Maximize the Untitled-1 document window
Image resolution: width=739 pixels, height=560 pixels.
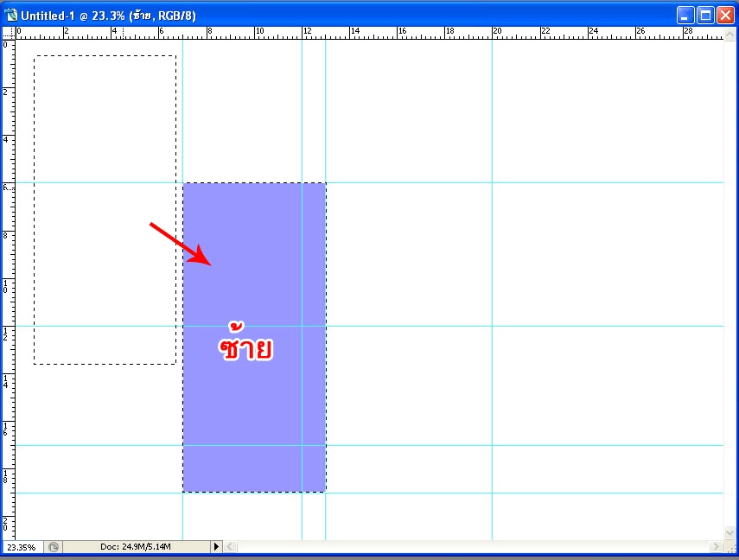(705, 15)
